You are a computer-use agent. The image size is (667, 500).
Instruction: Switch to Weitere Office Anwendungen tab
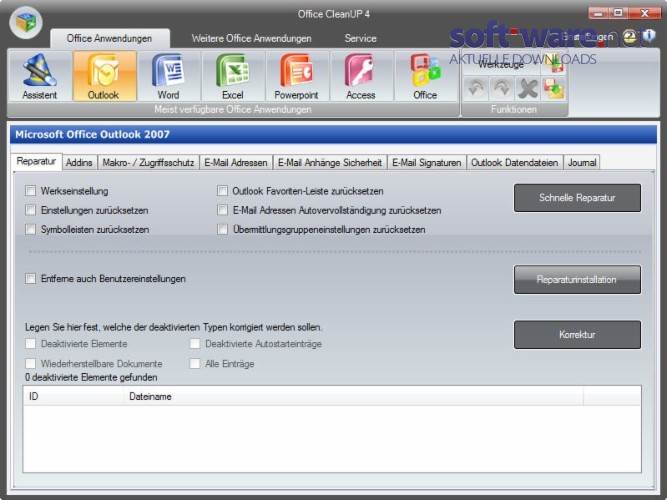click(251, 38)
